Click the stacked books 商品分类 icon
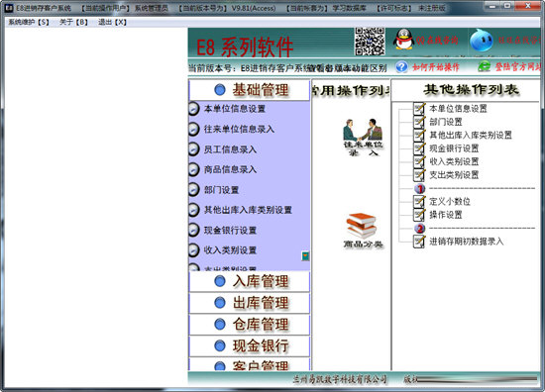The width and height of the screenshot is (545, 392). (x=362, y=231)
